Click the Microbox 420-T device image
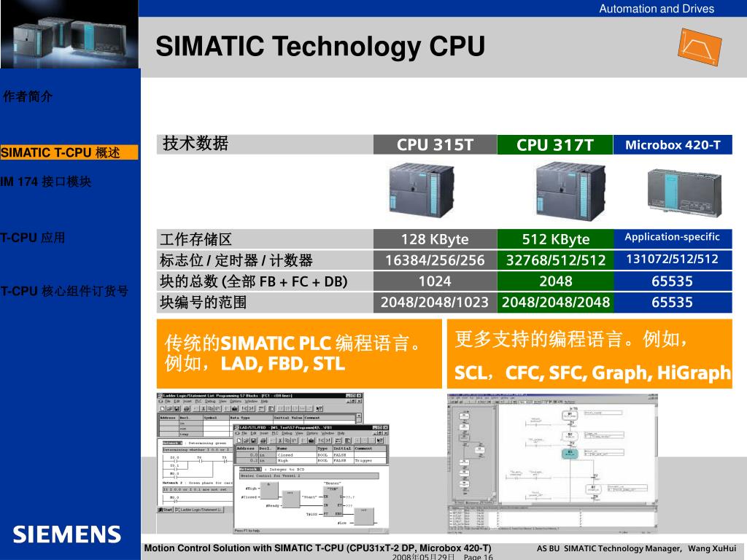747x560 pixels. point(684,192)
